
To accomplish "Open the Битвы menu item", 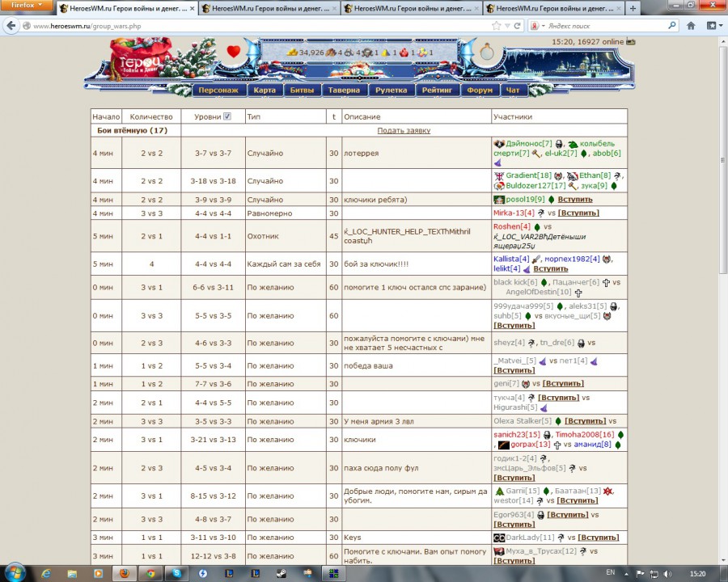I will [x=302, y=90].
